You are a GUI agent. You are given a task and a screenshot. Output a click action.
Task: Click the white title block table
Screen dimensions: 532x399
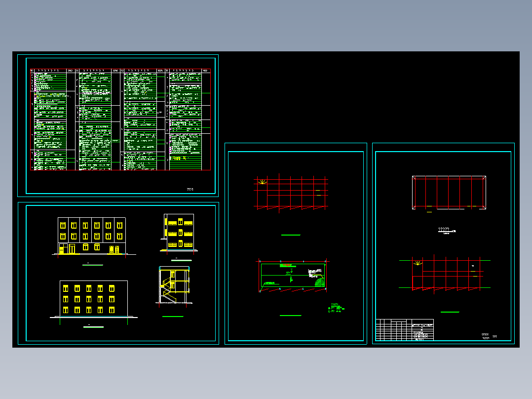tap(405, 330)
